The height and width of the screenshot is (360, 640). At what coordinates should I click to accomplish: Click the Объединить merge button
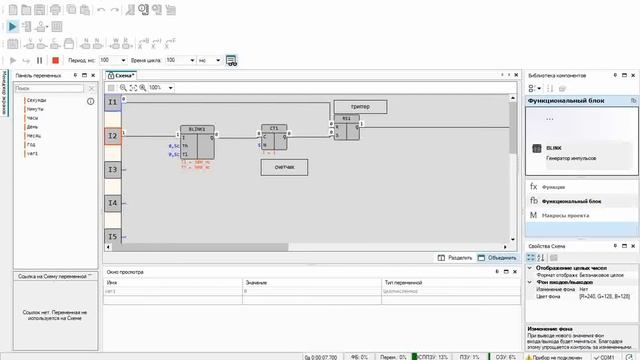(x=497, y=258)
